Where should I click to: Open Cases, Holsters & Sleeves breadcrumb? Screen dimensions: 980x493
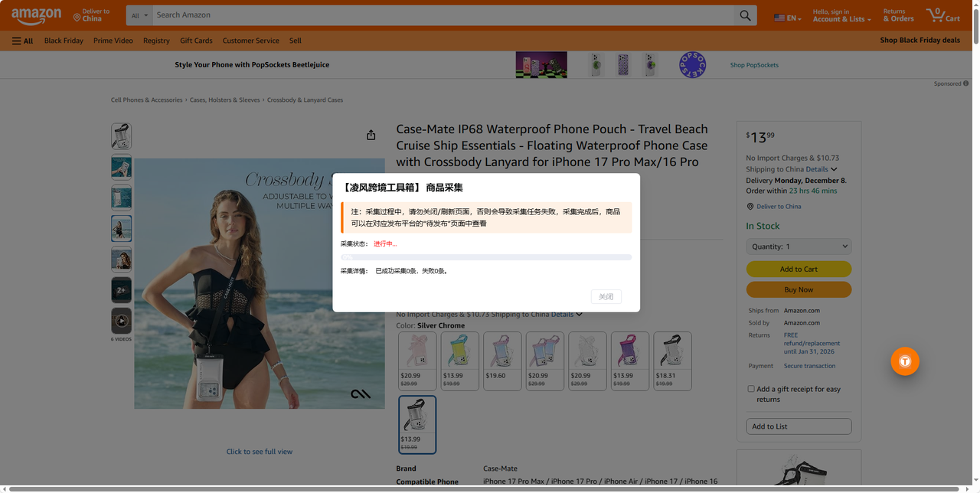point(225,100)
